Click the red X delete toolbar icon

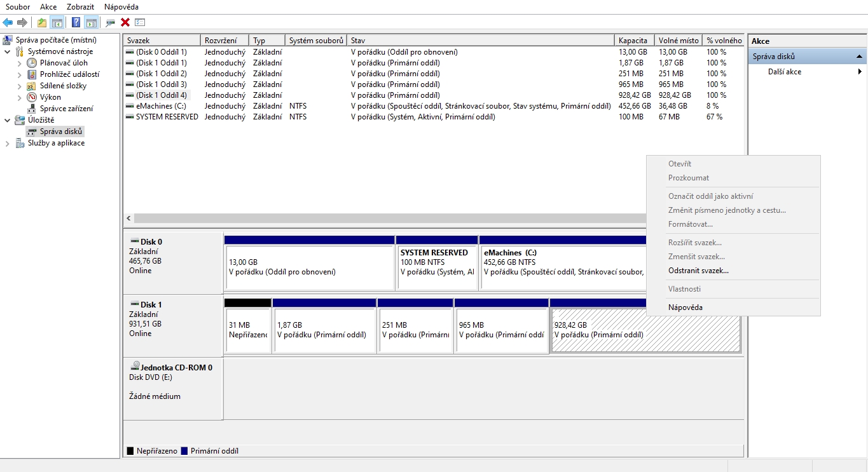(125, 22)
